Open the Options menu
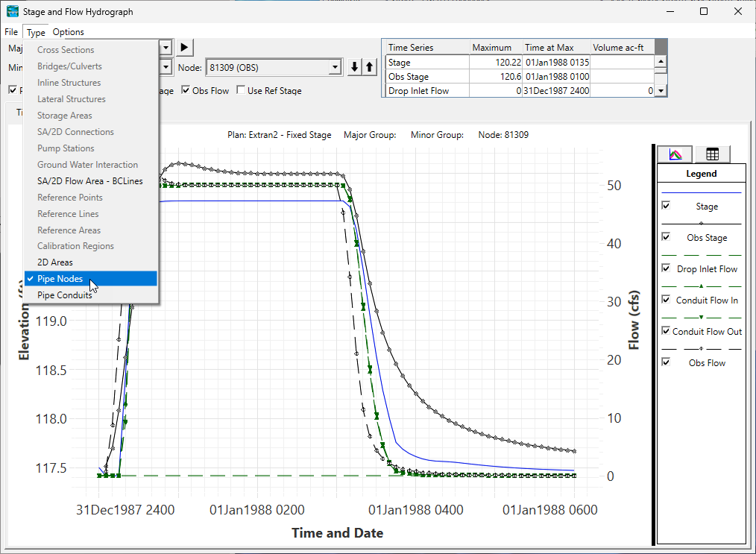The image size is (756, 554). [69, 32]
